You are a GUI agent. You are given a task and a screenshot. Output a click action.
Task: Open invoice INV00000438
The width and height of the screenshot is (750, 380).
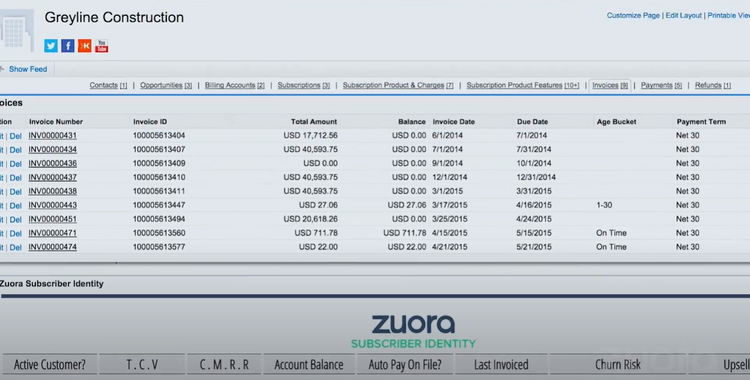53,191
